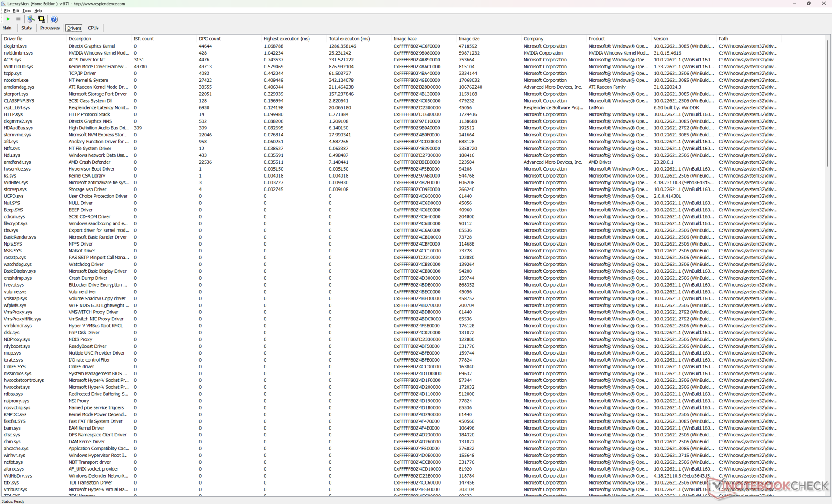Image resolution: width=832 pixels, height=504 pixels.
Task: Minimize the LatencyMon window
Action: [794, 3]
